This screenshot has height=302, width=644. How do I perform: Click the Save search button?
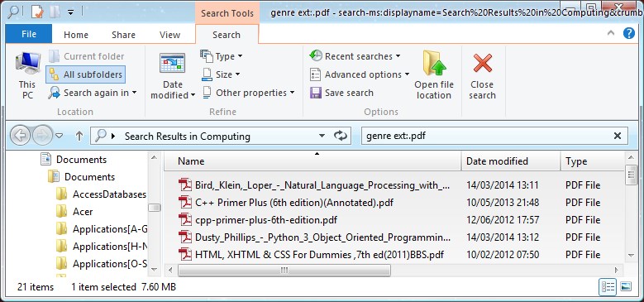pyautogui.click(x=341, y=93)
